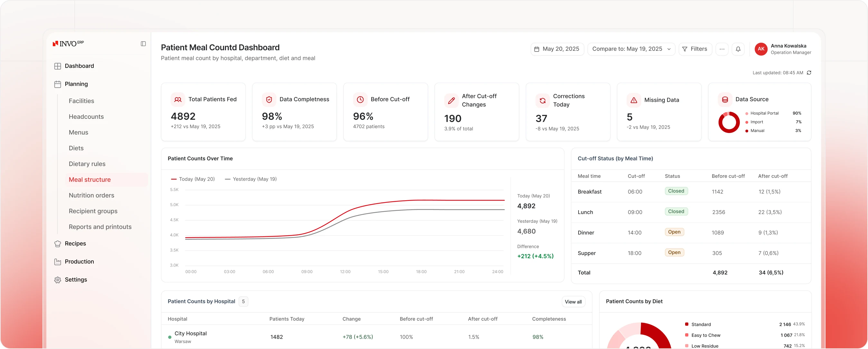
Task: Open Nutrition orders page
Action: (91, 196)
